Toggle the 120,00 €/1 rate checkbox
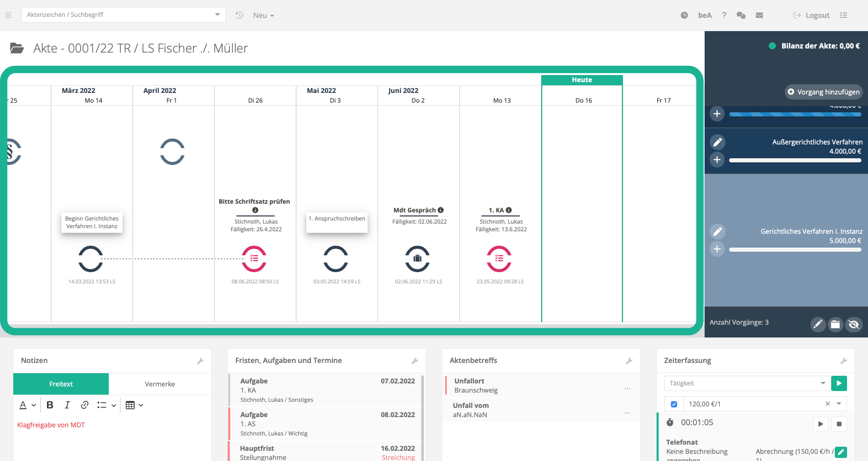 pyautogui.click(x=674, y=404)
